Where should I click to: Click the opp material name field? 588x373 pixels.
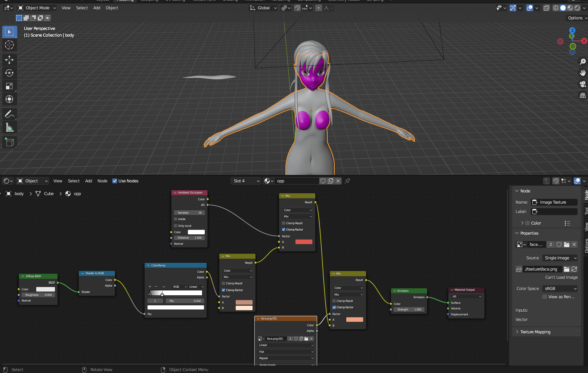click(x=297, y=181)
